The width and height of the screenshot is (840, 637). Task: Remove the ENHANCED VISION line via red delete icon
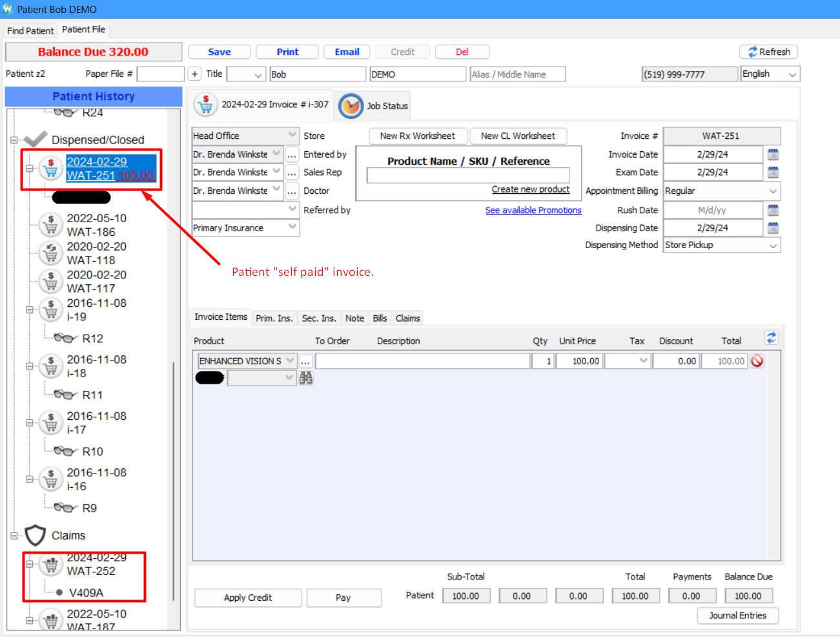[x=757, y=360]
